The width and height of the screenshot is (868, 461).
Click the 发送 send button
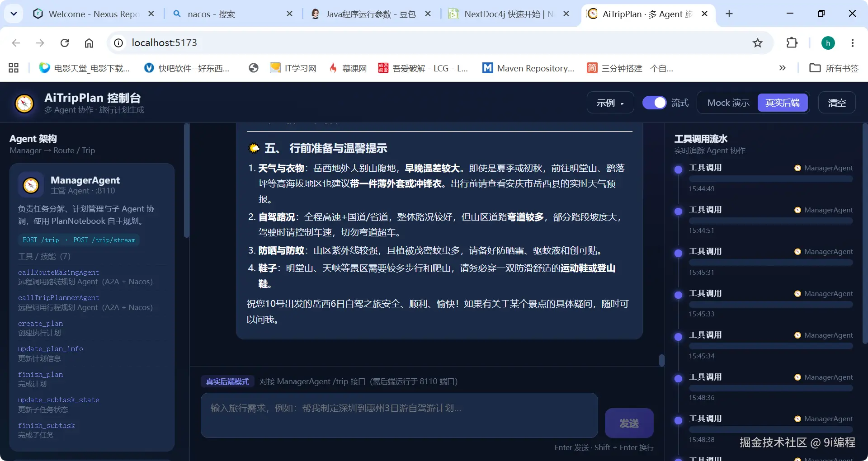[x=629, y=423]
